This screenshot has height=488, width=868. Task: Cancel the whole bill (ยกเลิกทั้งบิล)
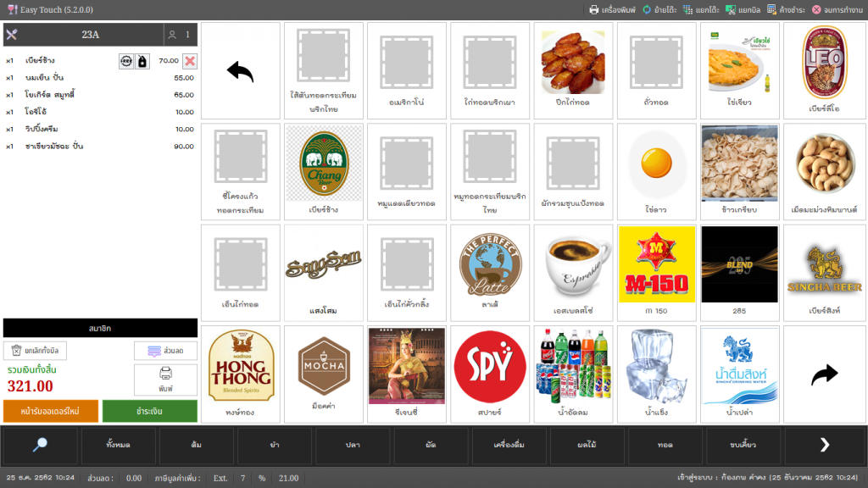tap(35, 350)
